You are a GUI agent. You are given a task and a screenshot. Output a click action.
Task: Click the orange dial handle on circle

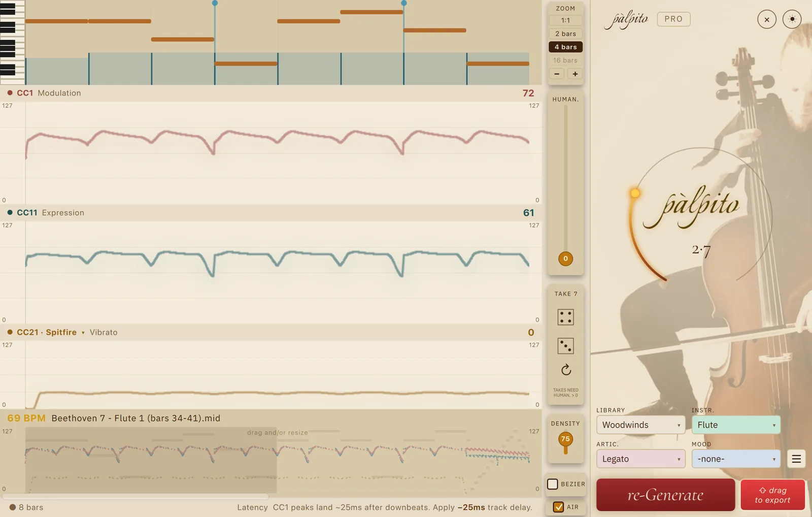pos(635,193)
